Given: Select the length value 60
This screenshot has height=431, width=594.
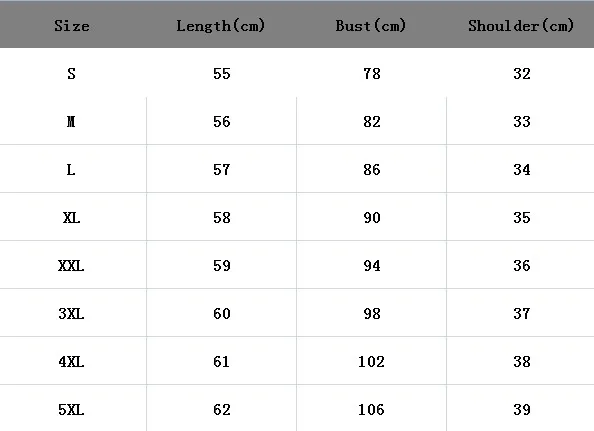Looking at the screenshot, I should 222,314.
